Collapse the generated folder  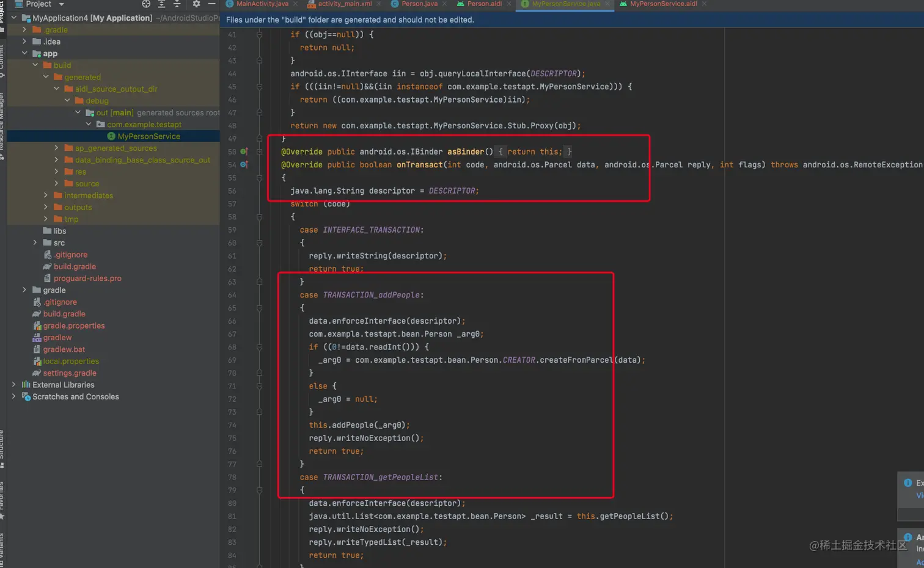click(46, 77)
